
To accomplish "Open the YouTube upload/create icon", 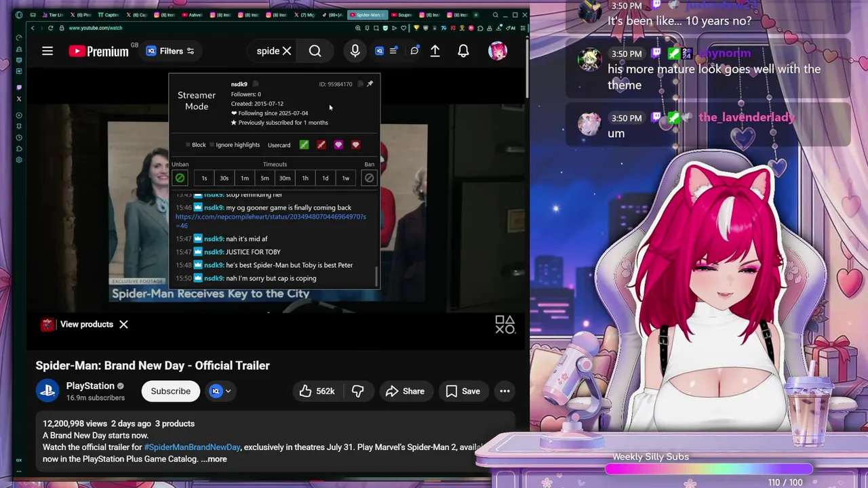I will [x=435, y=51].
